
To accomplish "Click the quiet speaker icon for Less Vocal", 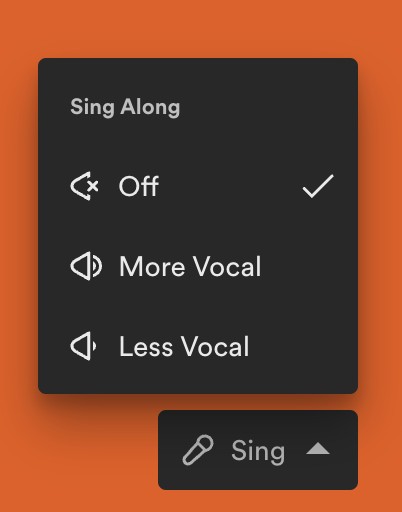I will tap(83, 346).
